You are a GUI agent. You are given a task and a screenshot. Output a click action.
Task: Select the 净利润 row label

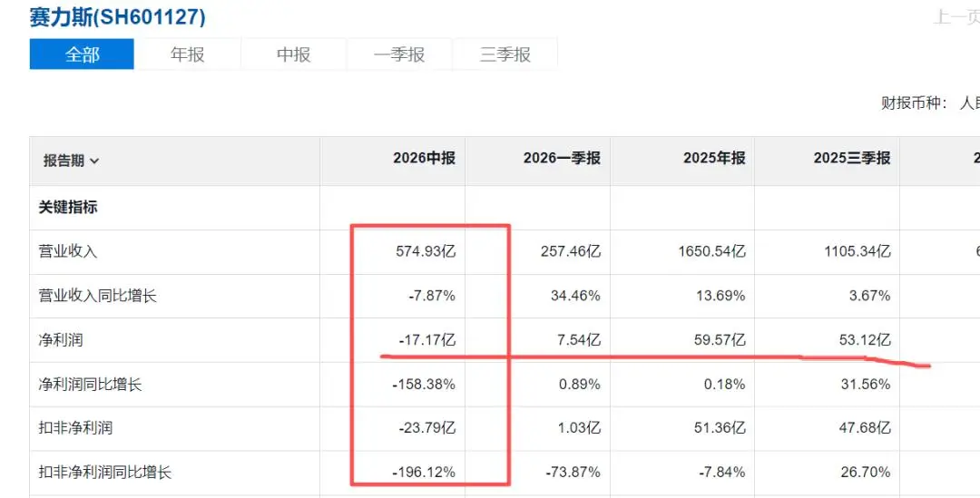(61, 340)
